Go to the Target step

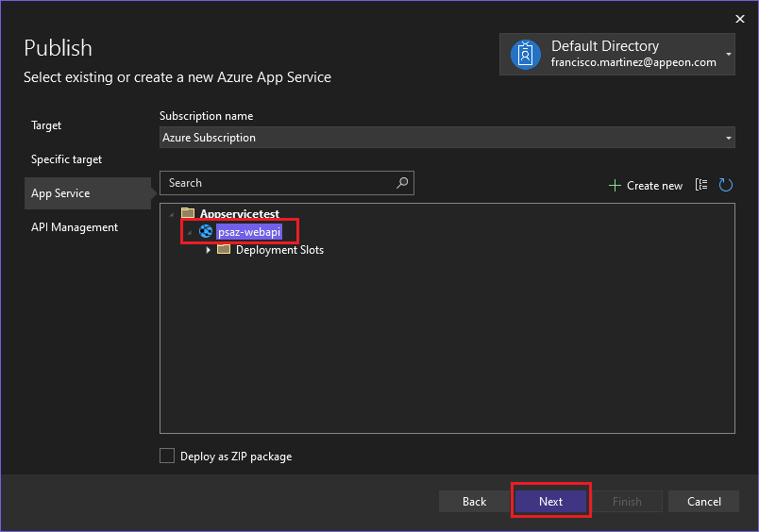(46, 125)
